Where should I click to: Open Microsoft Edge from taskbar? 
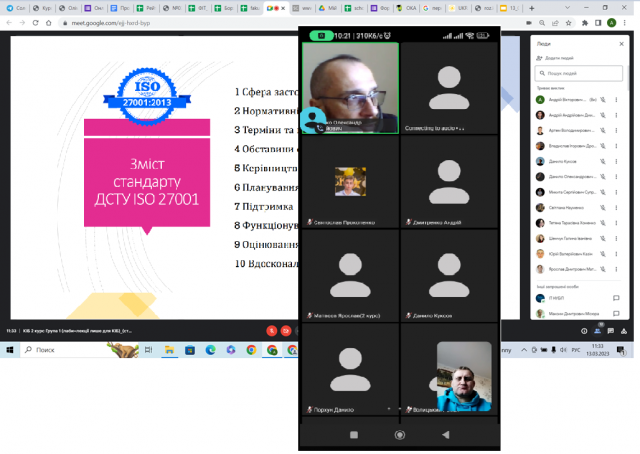[210, 350]
